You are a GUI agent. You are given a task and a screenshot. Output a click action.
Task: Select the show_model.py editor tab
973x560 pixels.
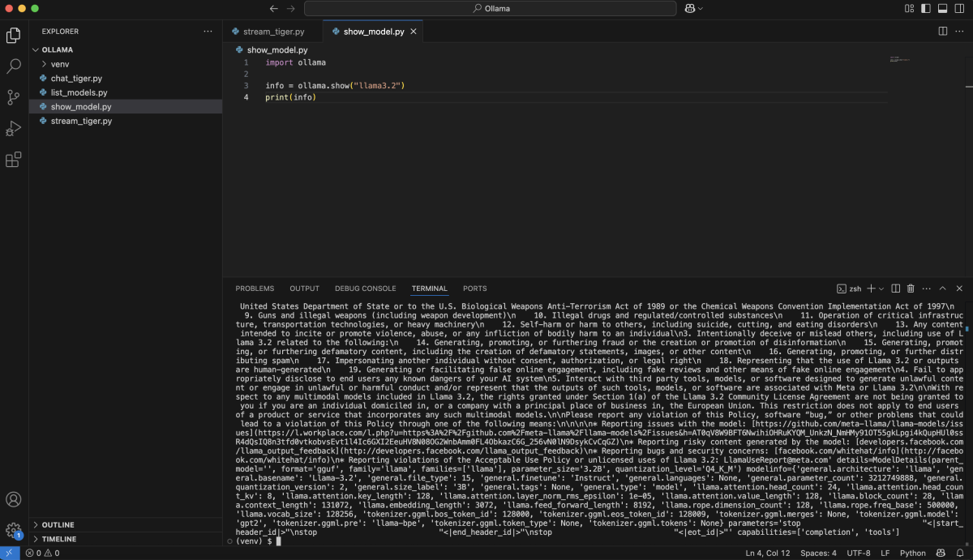(374, 32)
